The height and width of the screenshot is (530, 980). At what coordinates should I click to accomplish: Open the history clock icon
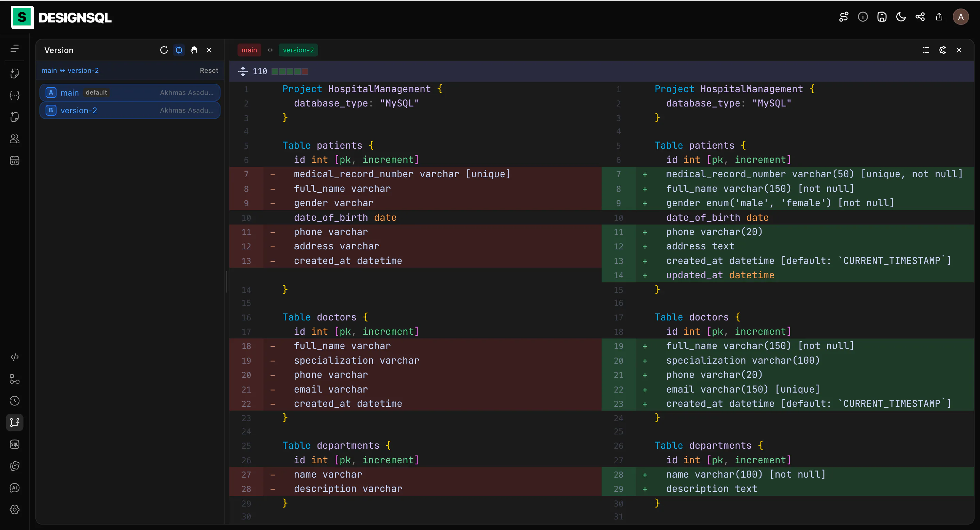(14, 401)
